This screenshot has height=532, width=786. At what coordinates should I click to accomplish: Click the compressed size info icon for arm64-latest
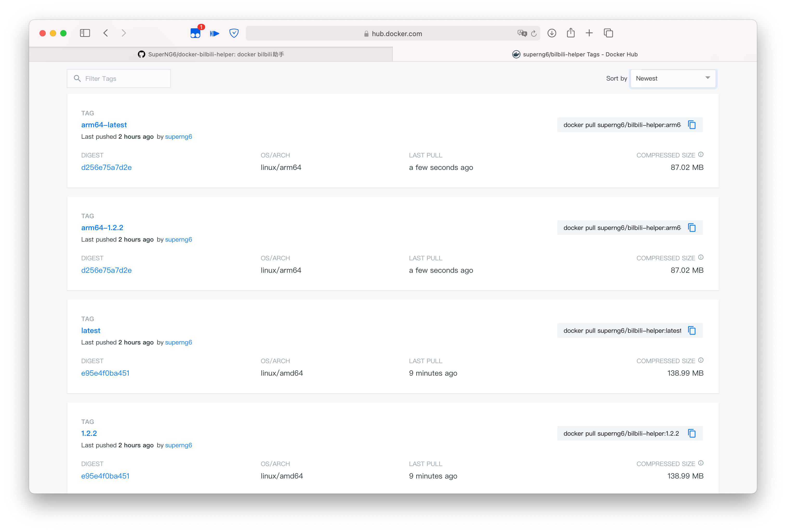(701, 155)
